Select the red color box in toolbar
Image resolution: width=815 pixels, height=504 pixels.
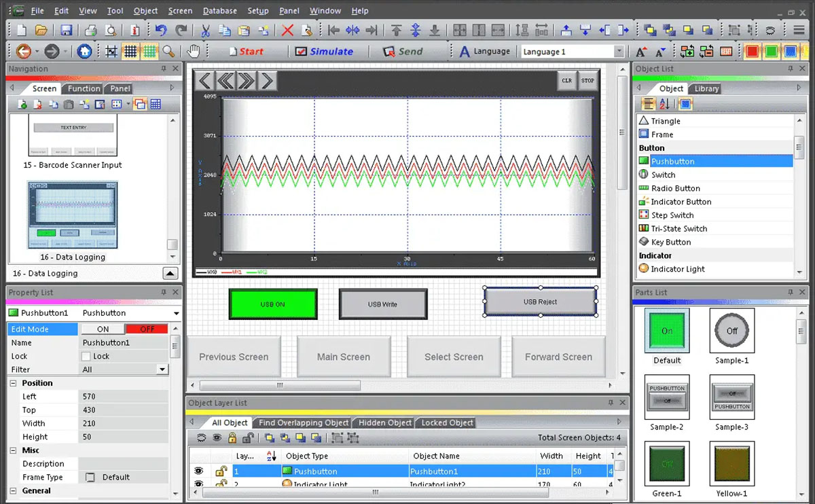point(752,52)
